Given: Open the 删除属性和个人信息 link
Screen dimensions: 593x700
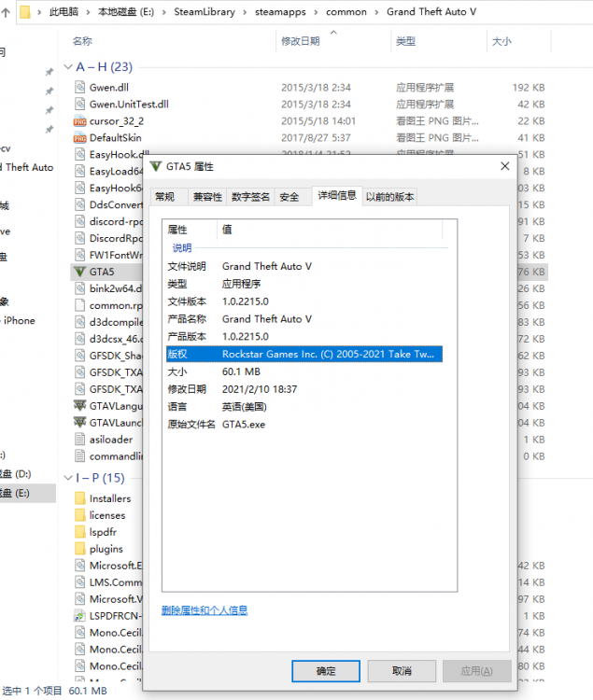Looking at the screenshot, I should tap(205, 610).
